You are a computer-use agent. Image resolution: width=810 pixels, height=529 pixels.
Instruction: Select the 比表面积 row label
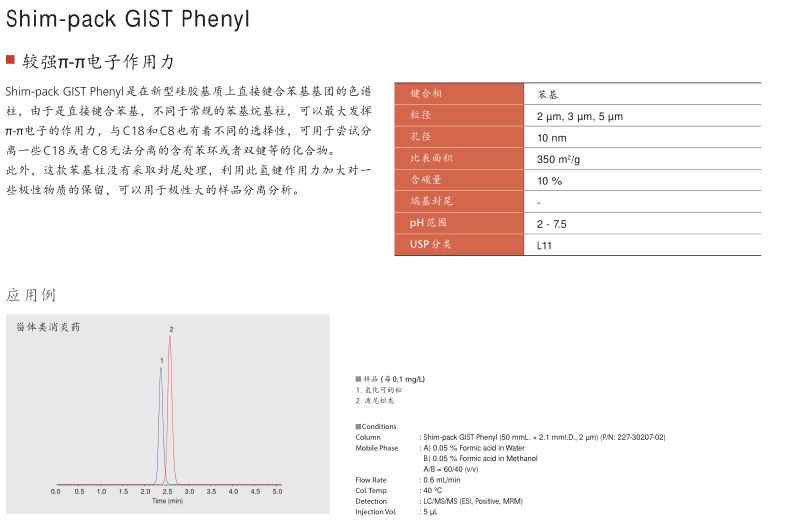(x=432, y=158)
